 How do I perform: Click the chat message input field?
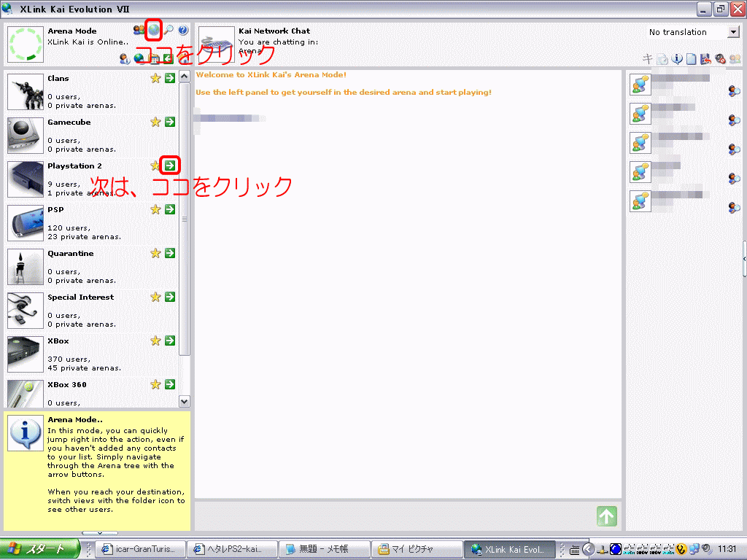point(395,516)
